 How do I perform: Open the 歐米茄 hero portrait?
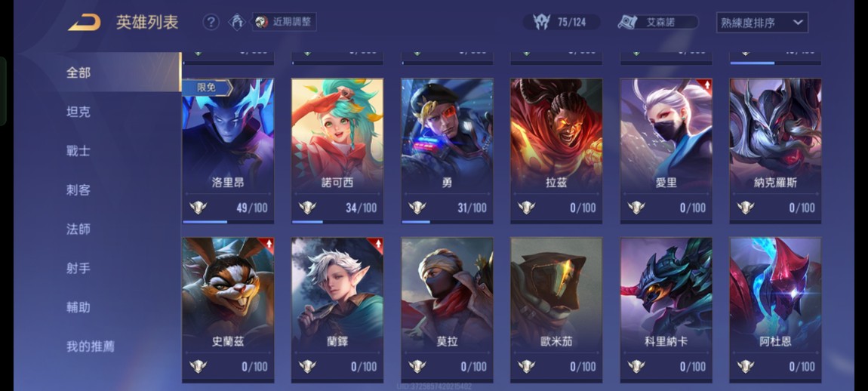tap(556, 294)
